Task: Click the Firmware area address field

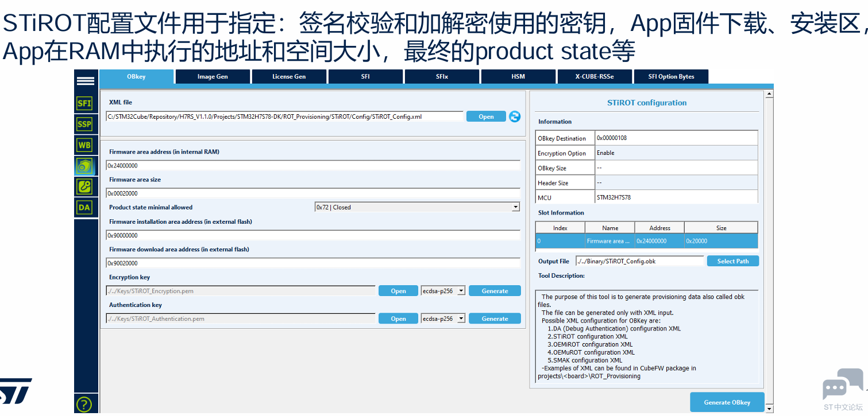Action: 313,165
